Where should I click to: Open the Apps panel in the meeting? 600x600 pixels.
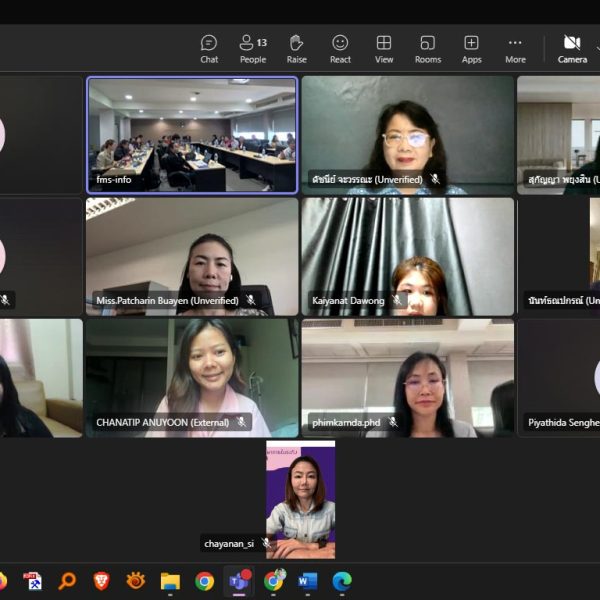pyautogui.click(x=471, y=48)
